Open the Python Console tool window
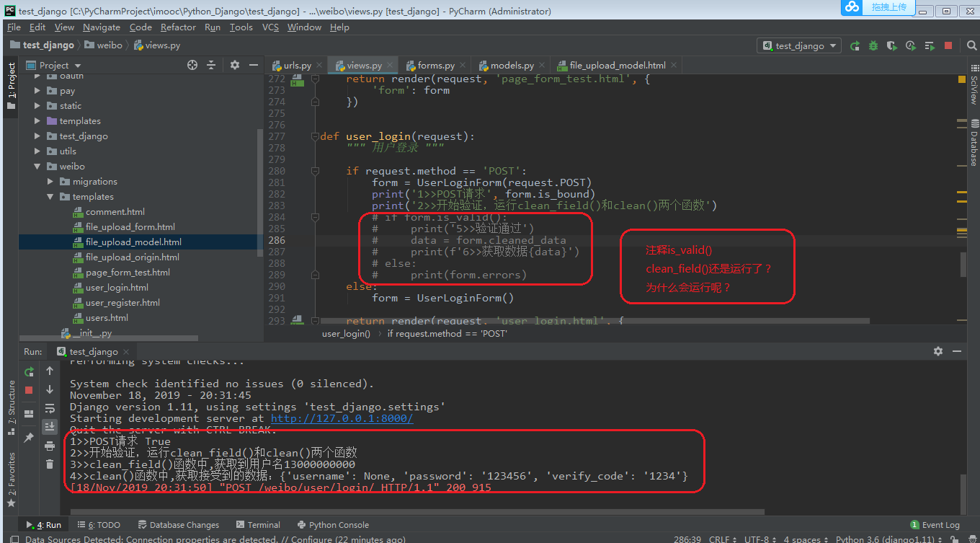Screen dimensions: 980x543 pyautogui.click(x=332, y=525)
